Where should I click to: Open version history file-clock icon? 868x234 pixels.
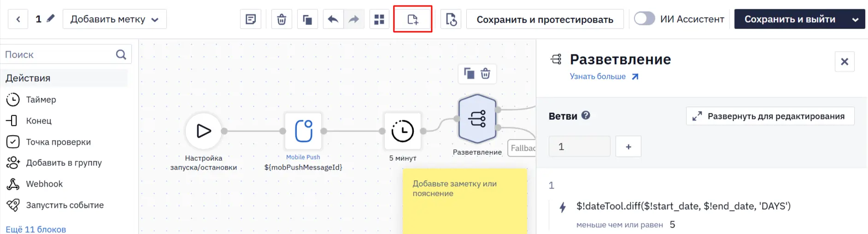451,19
